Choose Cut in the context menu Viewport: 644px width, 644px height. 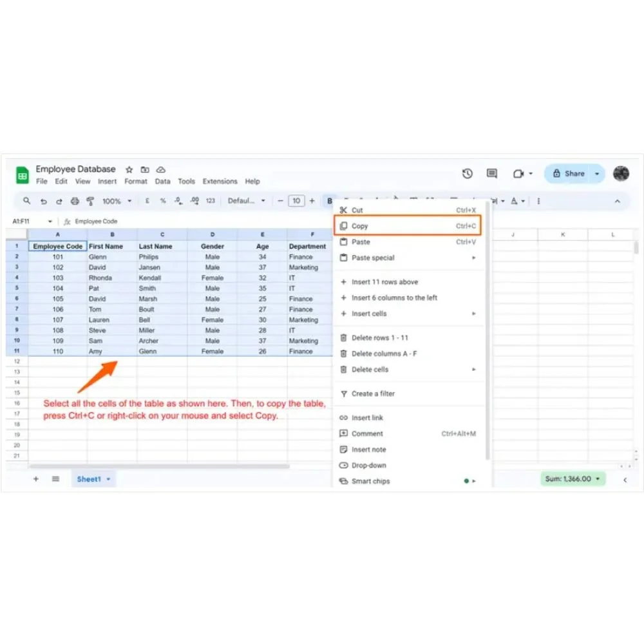coord(408,211)
